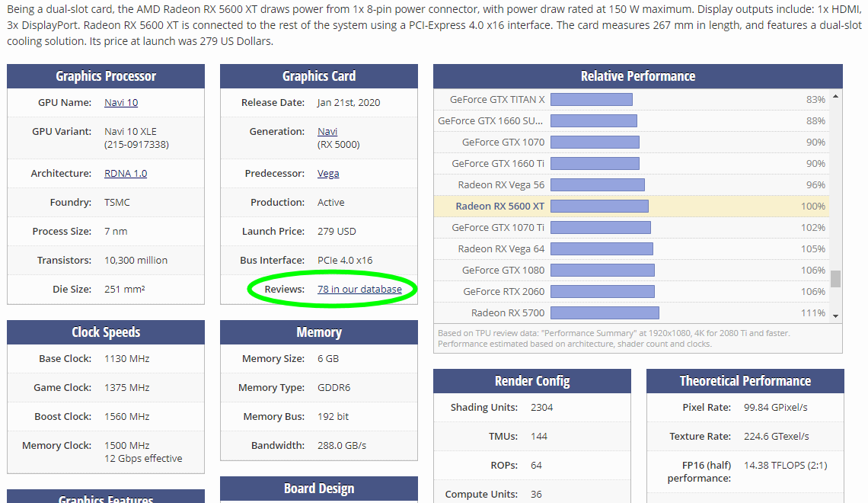
Task: Click the Relative Performance scroll up arrow
Action: click(836, 96)
